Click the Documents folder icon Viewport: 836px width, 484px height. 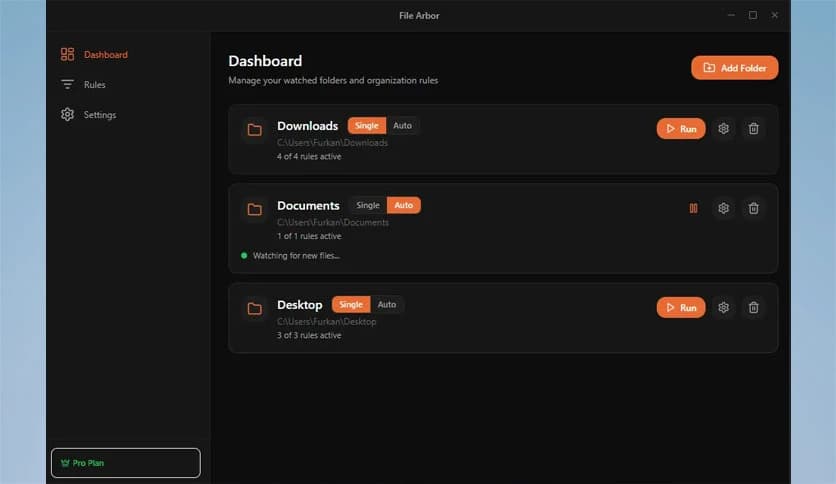255,209
